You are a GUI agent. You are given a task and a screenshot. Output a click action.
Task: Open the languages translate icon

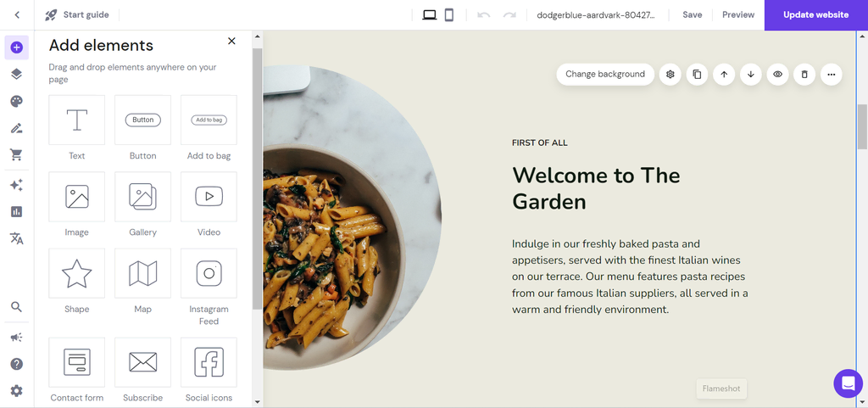point(17,238)
